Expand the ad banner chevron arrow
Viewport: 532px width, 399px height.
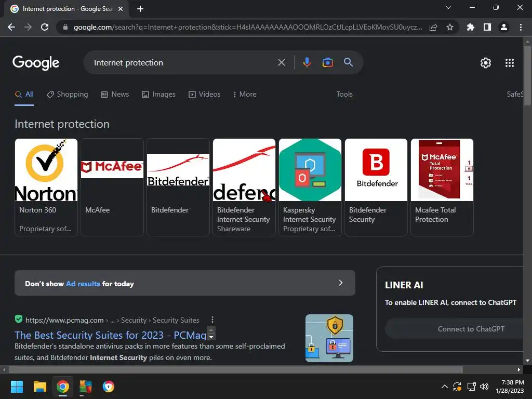[341, 283]
